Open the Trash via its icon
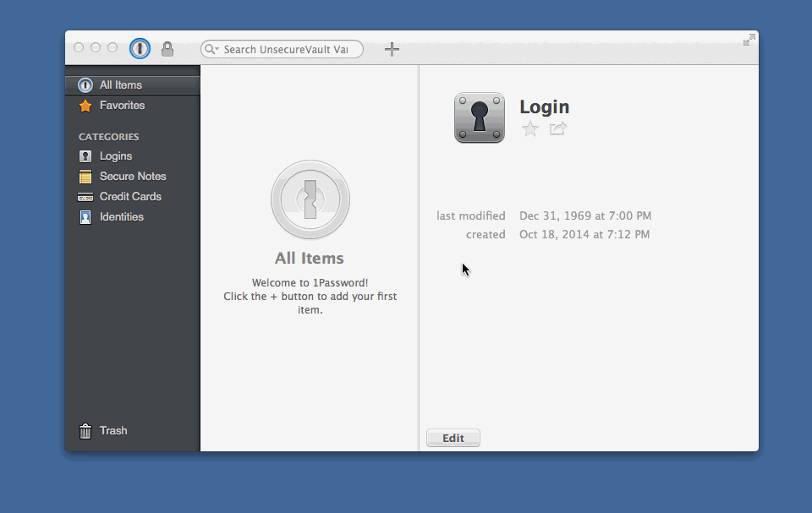Screen dimensions: 812x513 click(85, 430)
